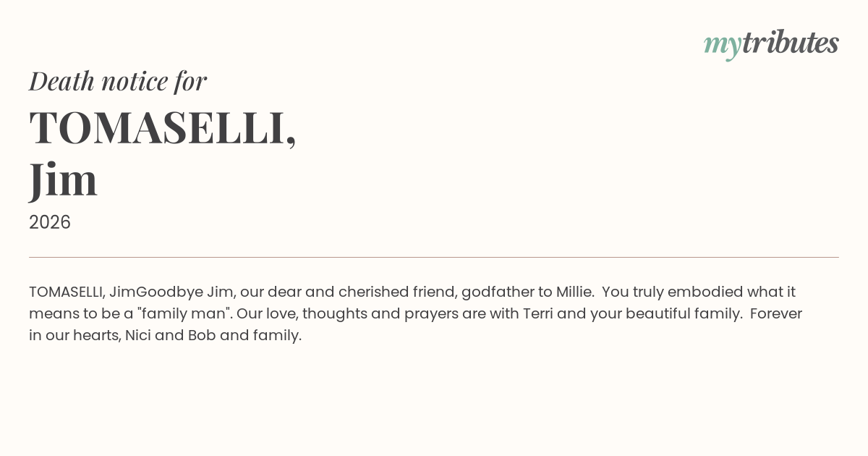Click the words "cherished friend" in the message
Screen dimensions: 868x456
[397, 292]
